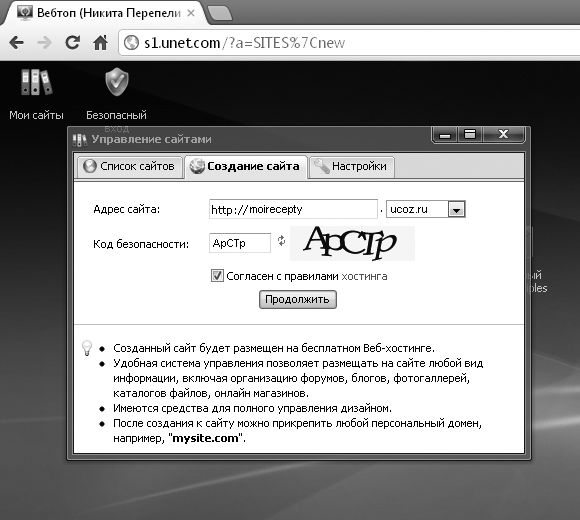
Task: Toggle Согласен с правилами checkbox
Action: tap(217, 276)
